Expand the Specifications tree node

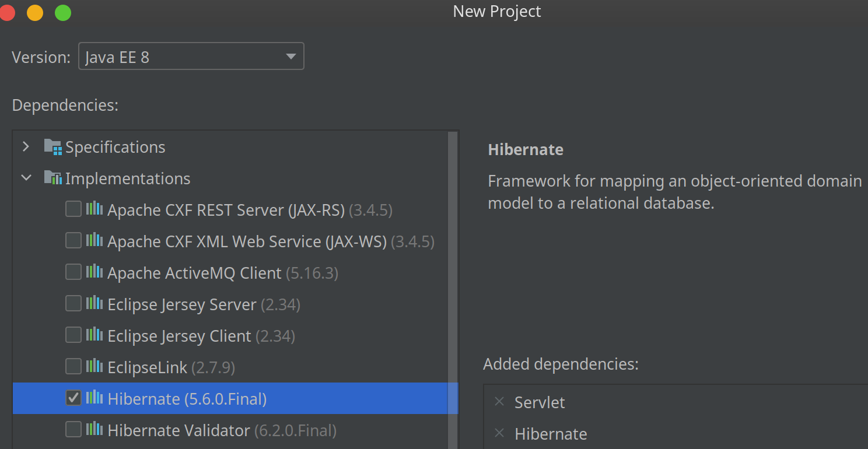26,147
